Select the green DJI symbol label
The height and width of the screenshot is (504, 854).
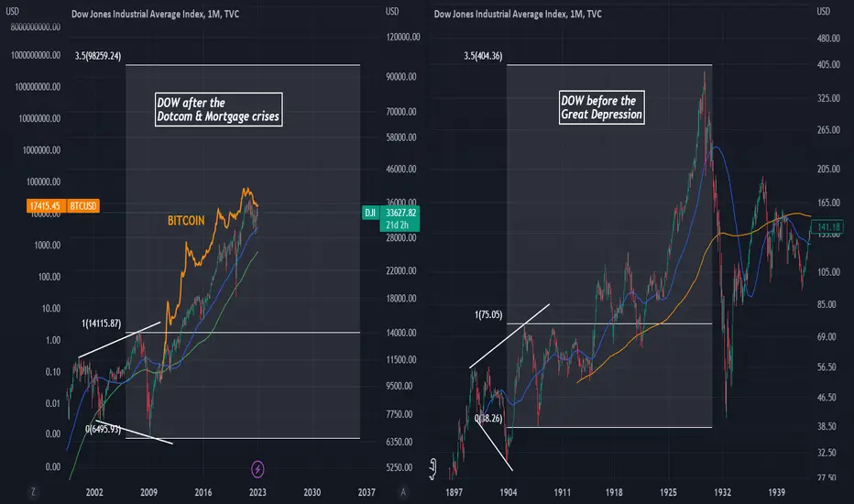click(x=370, y=213)
